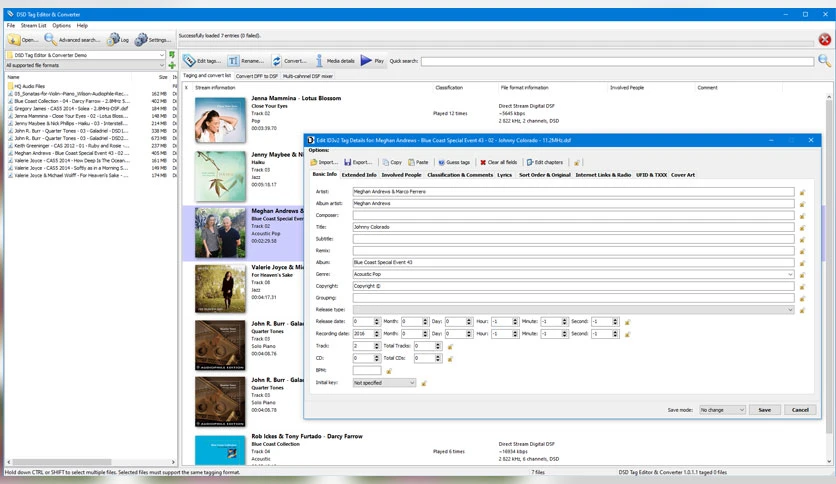Switch to the Extended Info tab
The height and width of the screenshot is (484, 836).
359,175
